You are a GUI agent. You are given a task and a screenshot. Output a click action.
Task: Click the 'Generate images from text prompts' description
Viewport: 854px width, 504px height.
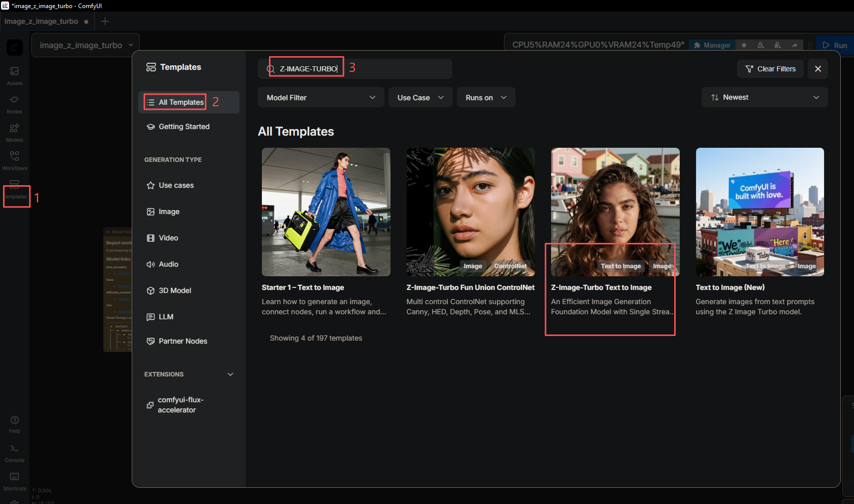pyautogui.click(x=755, y=307)
